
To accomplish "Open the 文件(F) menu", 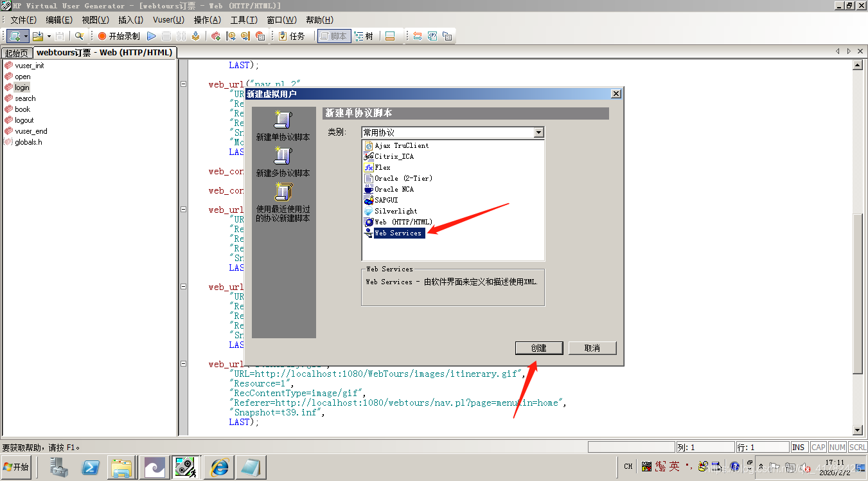I will point(23,20).
